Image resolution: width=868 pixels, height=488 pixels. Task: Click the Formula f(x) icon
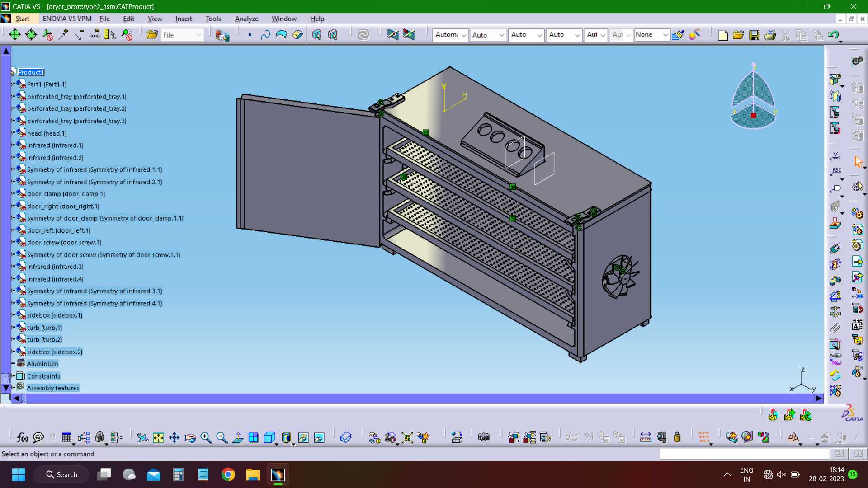pos(22,437)
